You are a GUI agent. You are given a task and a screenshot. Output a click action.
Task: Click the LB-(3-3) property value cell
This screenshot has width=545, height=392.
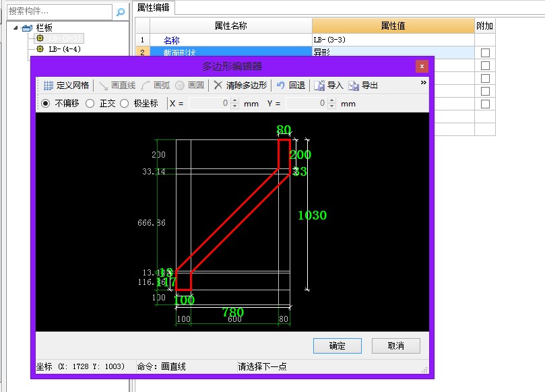[393, 40]
